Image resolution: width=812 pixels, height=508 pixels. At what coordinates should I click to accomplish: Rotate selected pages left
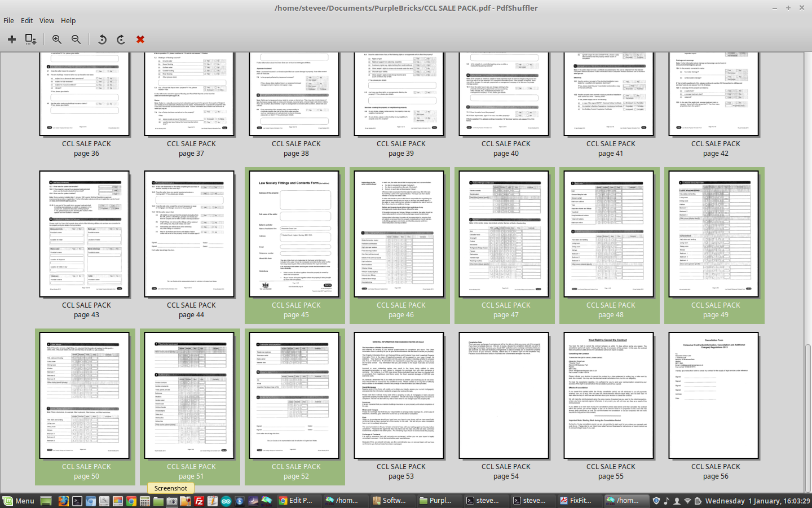tap(102, 39)
